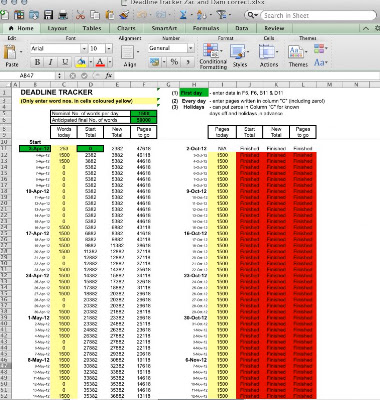
Task: Click the name box showing AB47
Action: click(x=28, y=76)
